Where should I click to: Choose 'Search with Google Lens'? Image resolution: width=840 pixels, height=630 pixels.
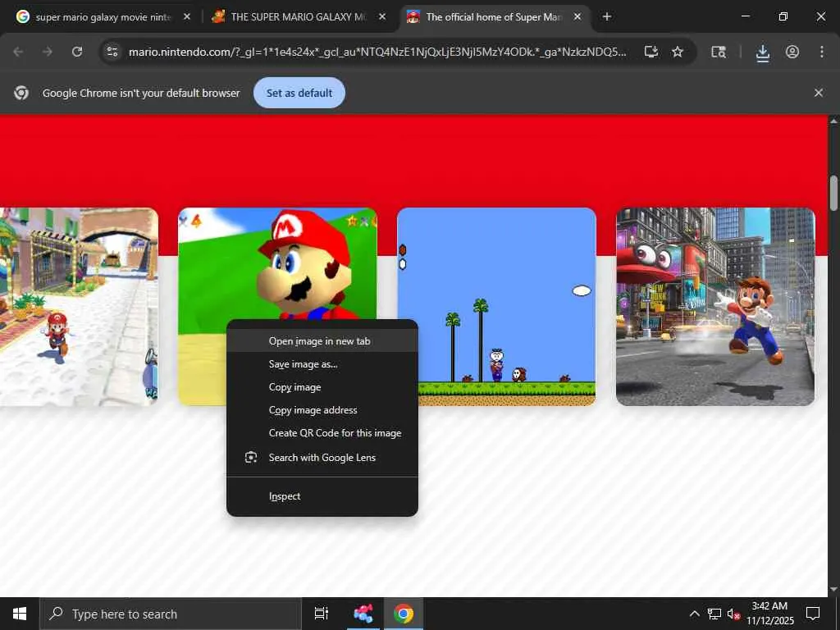[322, 458]
